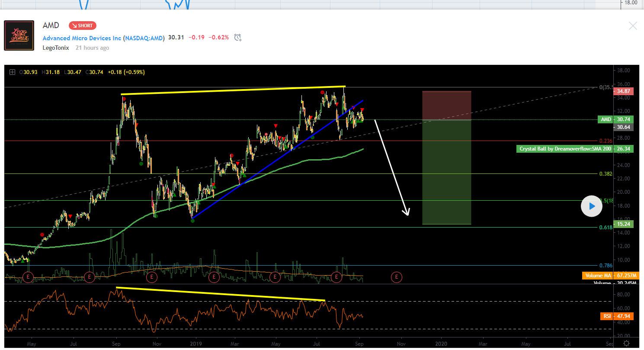Select the RSI 47.94 price label
Image resolution: width=644 pixels, height=350 pixels.
pos(617,316)
